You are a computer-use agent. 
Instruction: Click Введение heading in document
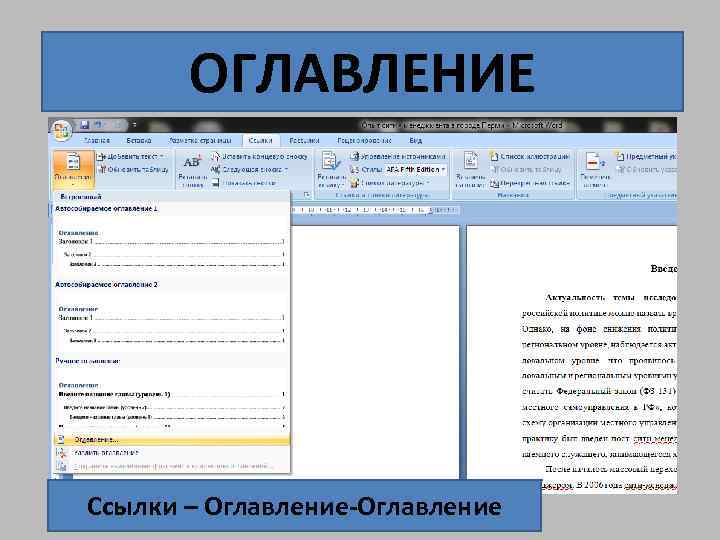pos(664,269)
